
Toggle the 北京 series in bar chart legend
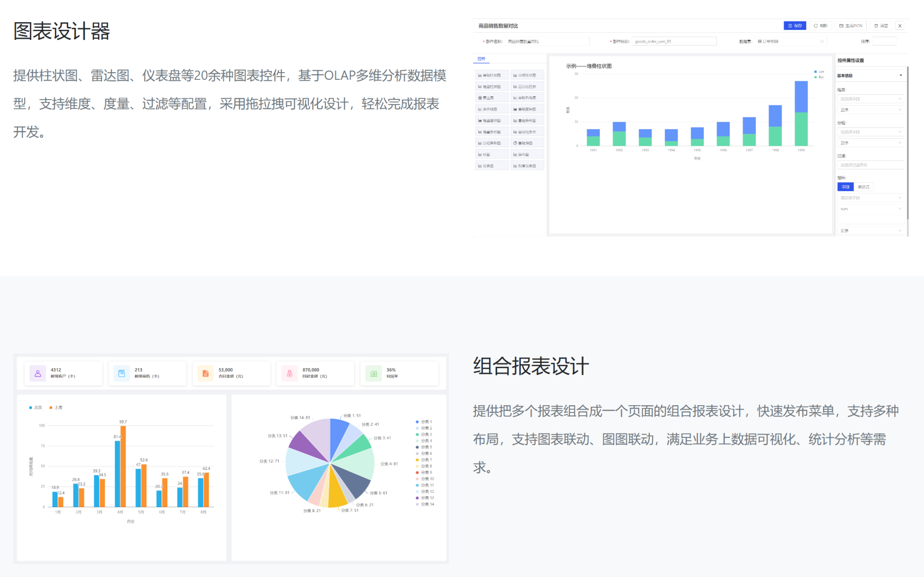(36, 408)
